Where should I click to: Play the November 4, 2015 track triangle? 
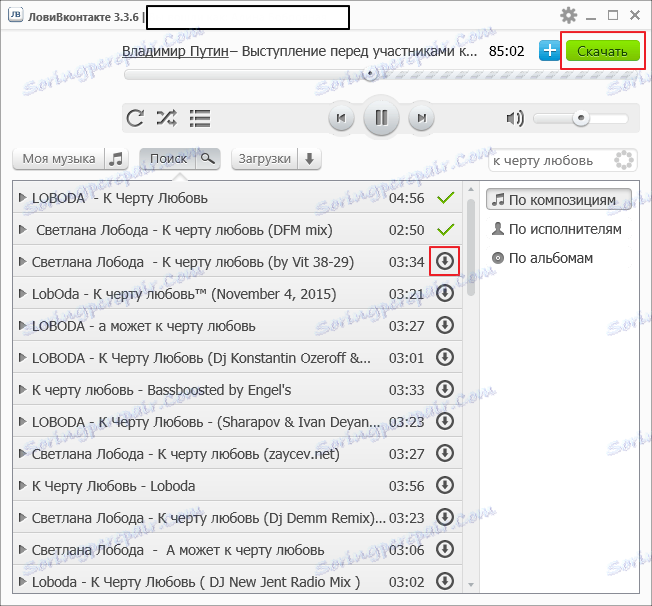pos(22,293)
